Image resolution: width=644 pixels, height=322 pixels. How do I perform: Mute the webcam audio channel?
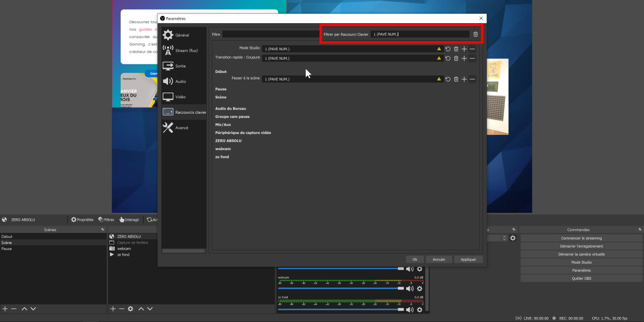point(410,289)
